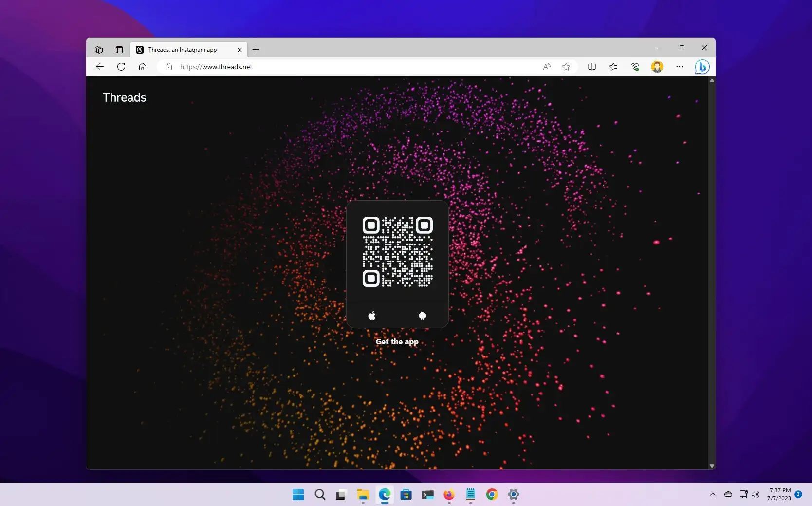Launch Bing Chat sidebar
This screenshot has width=812, height=506.
click(702, 67)
